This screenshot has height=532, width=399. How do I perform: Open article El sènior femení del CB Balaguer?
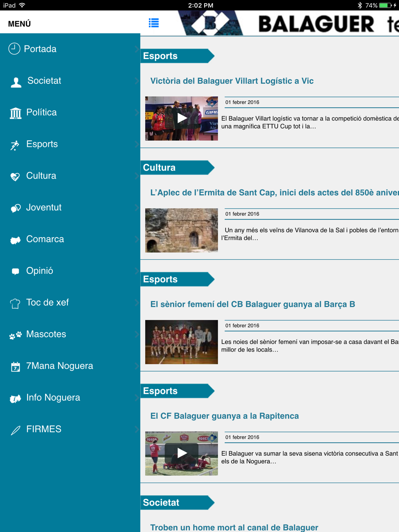pyautogui.click(x=253, y=305)
